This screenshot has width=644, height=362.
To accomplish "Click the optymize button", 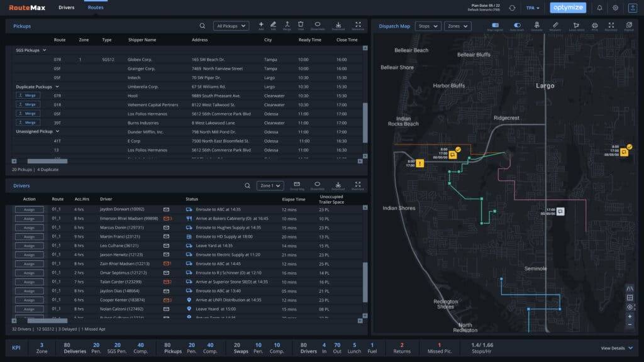I will click(x=568, y=8).
